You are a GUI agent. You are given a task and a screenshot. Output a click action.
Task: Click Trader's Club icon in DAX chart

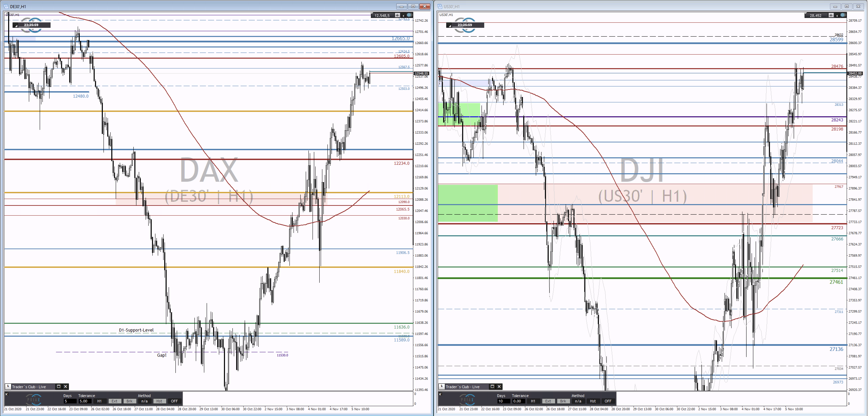coord(8,386)
